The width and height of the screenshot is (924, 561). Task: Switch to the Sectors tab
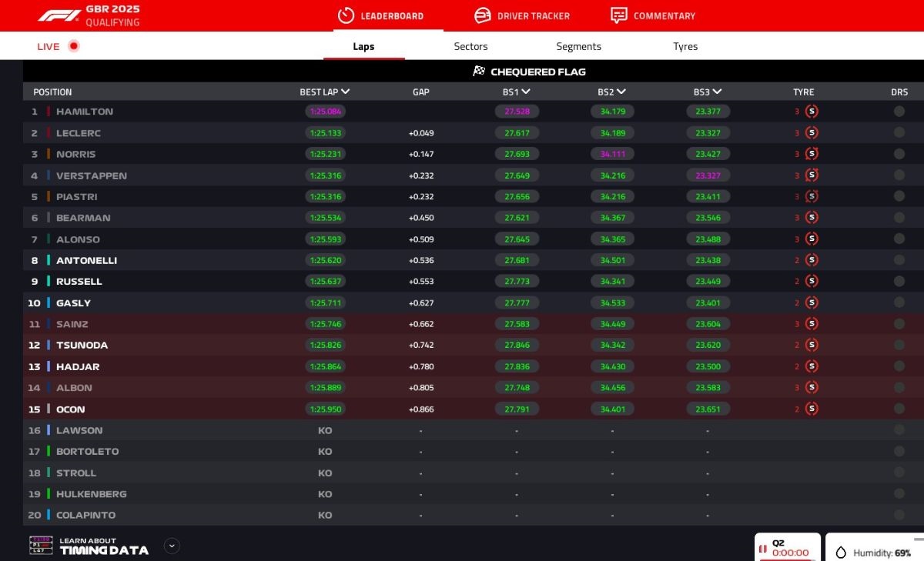click(x=470, y=46)
